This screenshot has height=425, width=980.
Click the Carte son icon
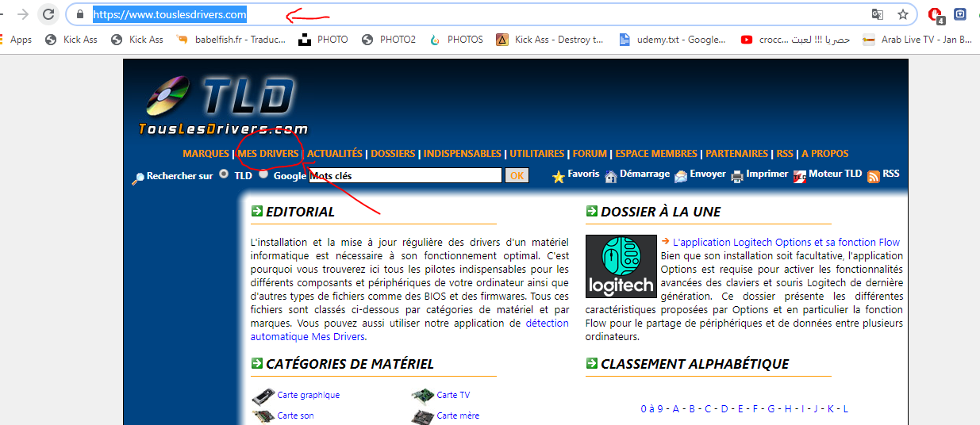coord(263,415)
